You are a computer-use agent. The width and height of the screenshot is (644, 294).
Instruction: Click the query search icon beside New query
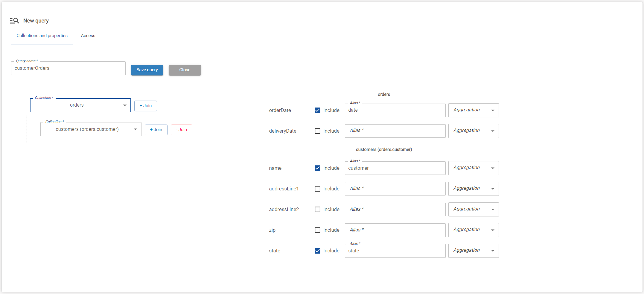14,20
